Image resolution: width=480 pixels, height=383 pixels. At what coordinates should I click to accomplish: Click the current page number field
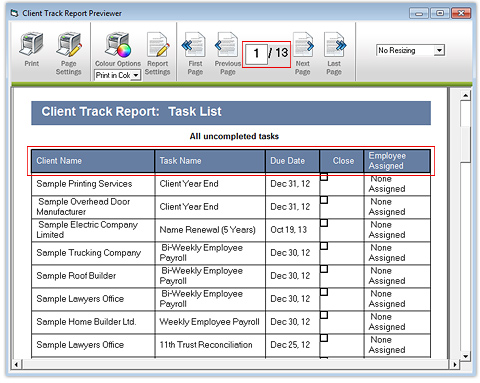(256, 53)
